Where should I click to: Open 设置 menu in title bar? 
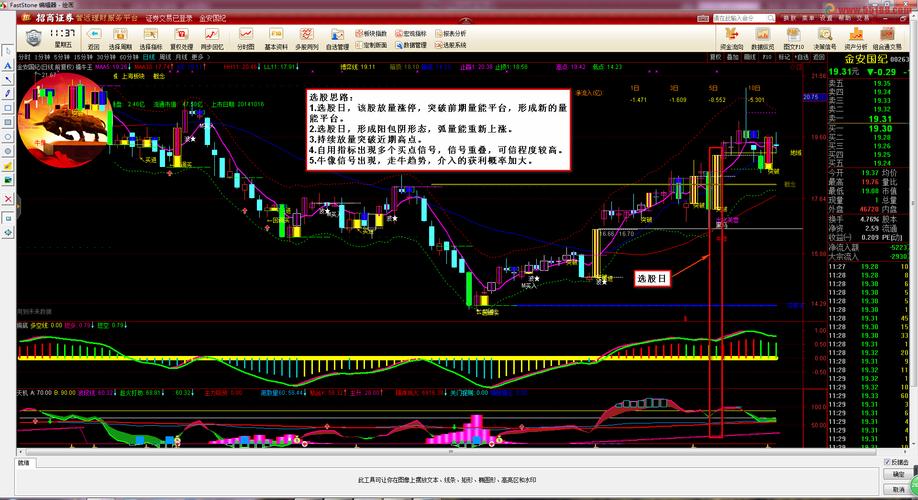click(825, 18)
